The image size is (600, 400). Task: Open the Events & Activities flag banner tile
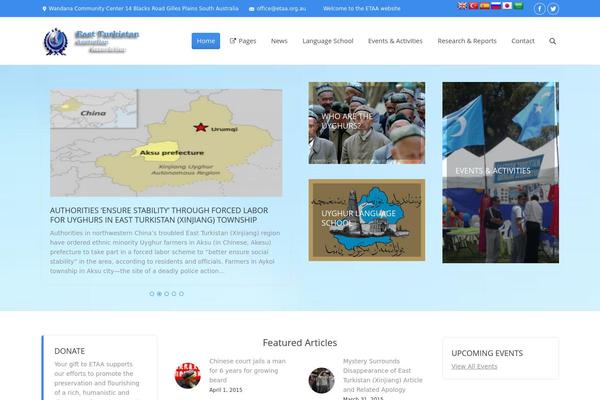[501, 172]
